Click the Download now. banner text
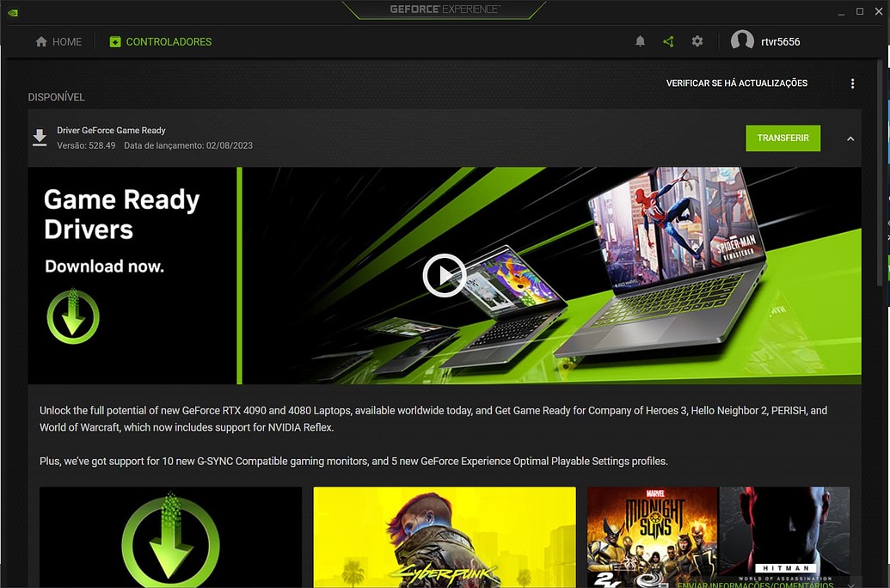This screenshot has height=588, width=890. coord(104,266)
